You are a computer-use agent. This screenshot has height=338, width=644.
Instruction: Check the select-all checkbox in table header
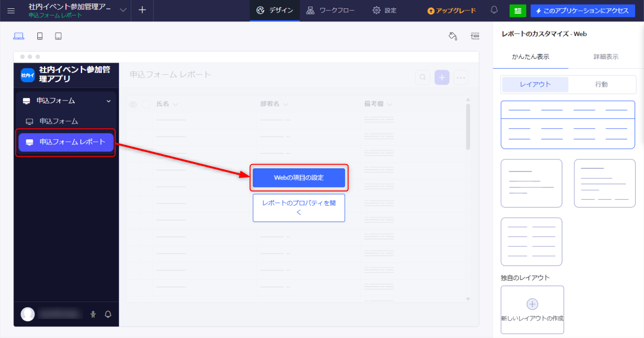click(146, 104)
